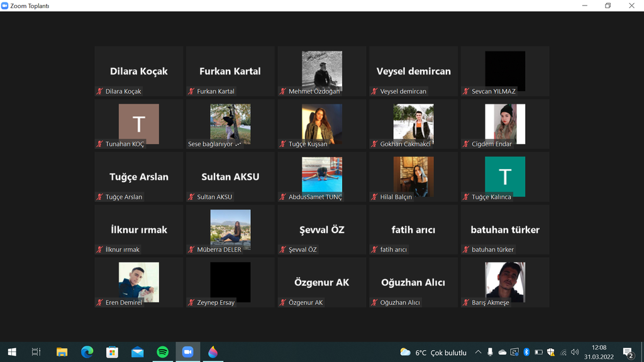Launch Microsoft Edge from the taskbar

87,352
